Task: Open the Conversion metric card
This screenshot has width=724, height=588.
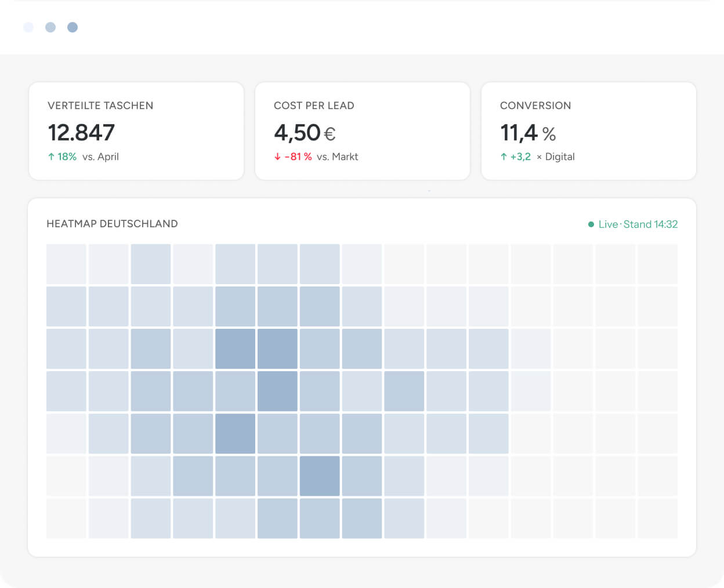Action: pyautogui.click(x=589, y=131)
